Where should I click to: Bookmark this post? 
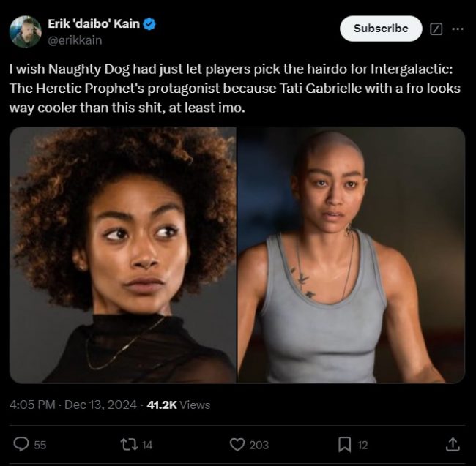click(x=345, y=445)
